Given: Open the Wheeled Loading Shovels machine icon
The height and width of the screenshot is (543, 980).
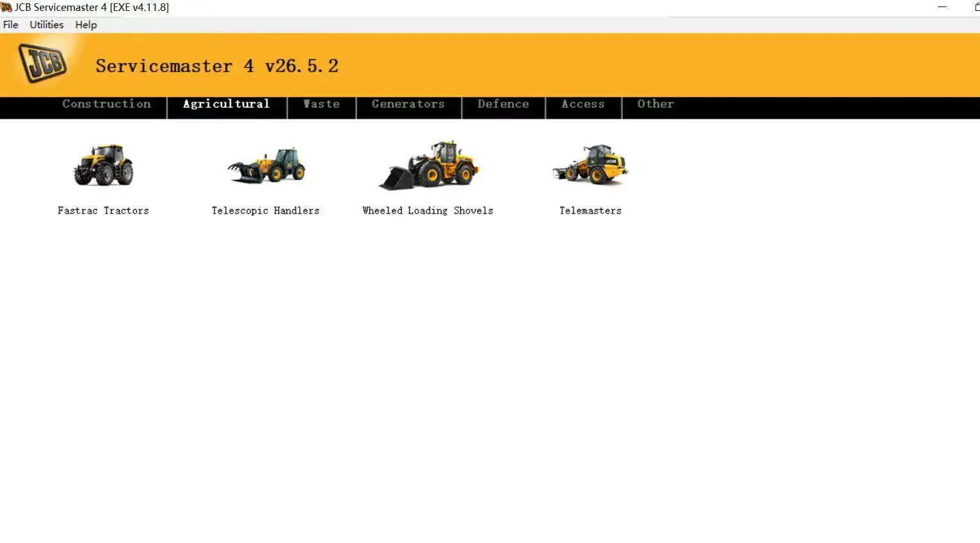Looking at the screenshot, I should click(428, 165).
